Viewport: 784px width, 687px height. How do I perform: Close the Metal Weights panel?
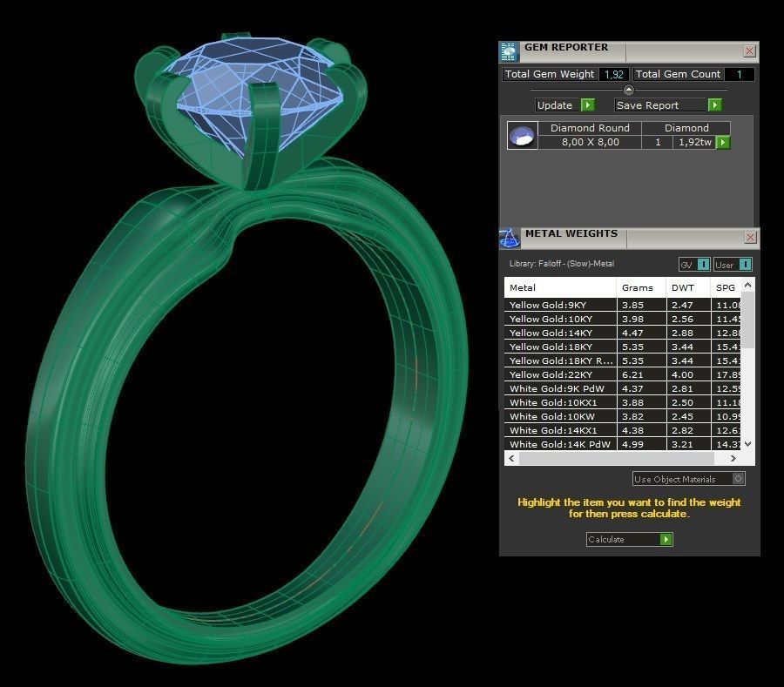coord(749,238)
